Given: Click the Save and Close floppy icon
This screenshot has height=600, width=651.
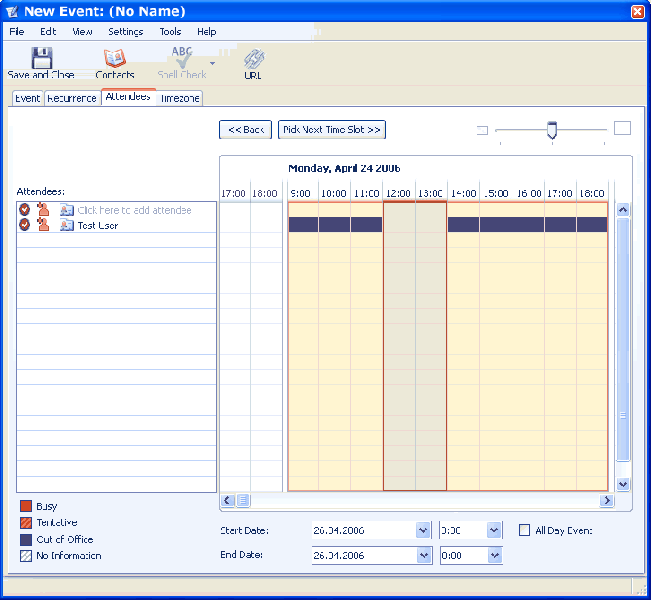Looking at the screenshot, I should pos(42,58).
